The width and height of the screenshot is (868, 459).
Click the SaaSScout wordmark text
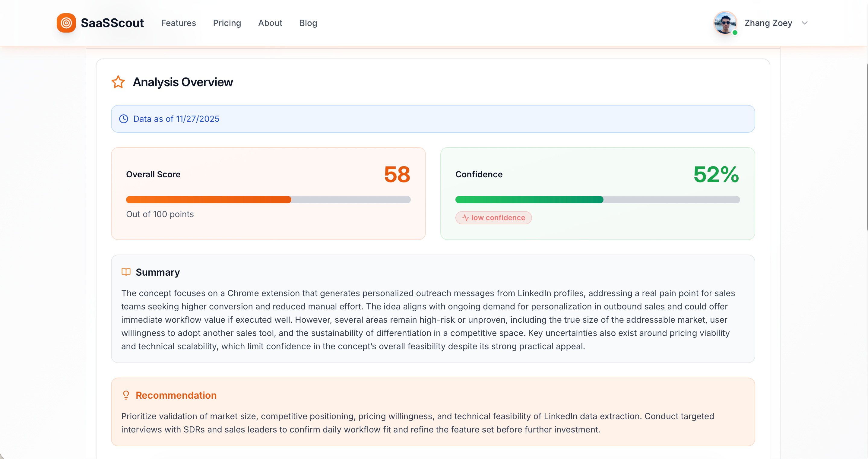113,23
